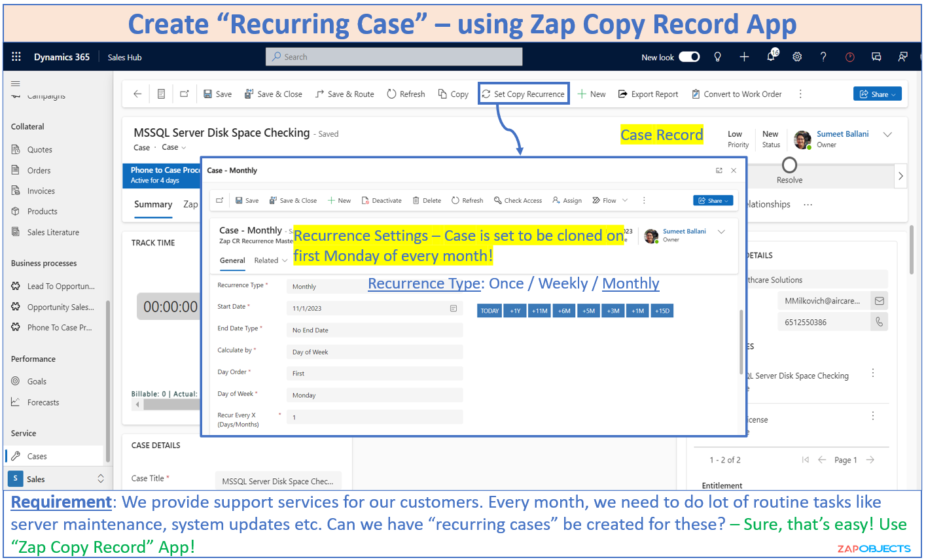This screenshot has width=926, height=560.
Task: Click the +15D quick date button
Action: coord(662,311)
